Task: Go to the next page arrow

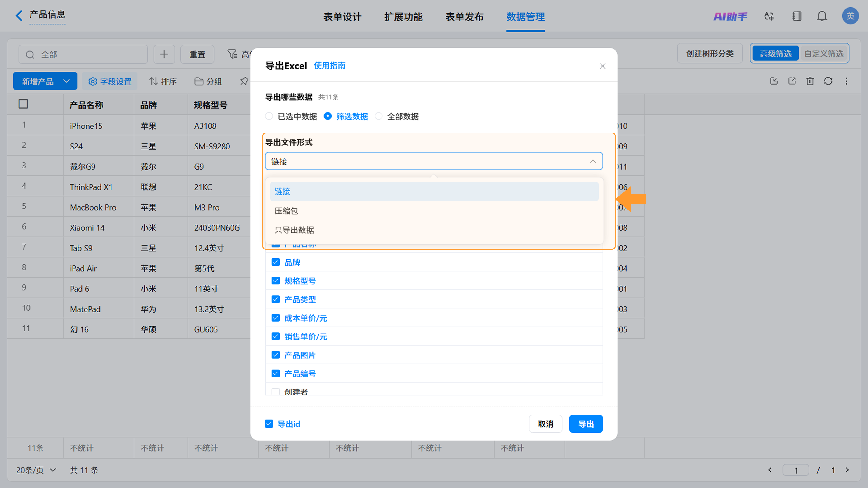Action: point(847,470)
